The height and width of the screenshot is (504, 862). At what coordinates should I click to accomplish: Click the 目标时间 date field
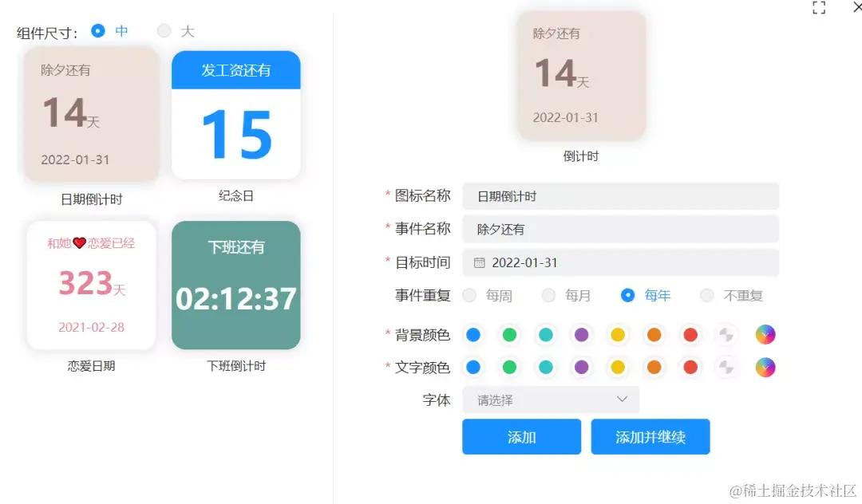[621, 262]
